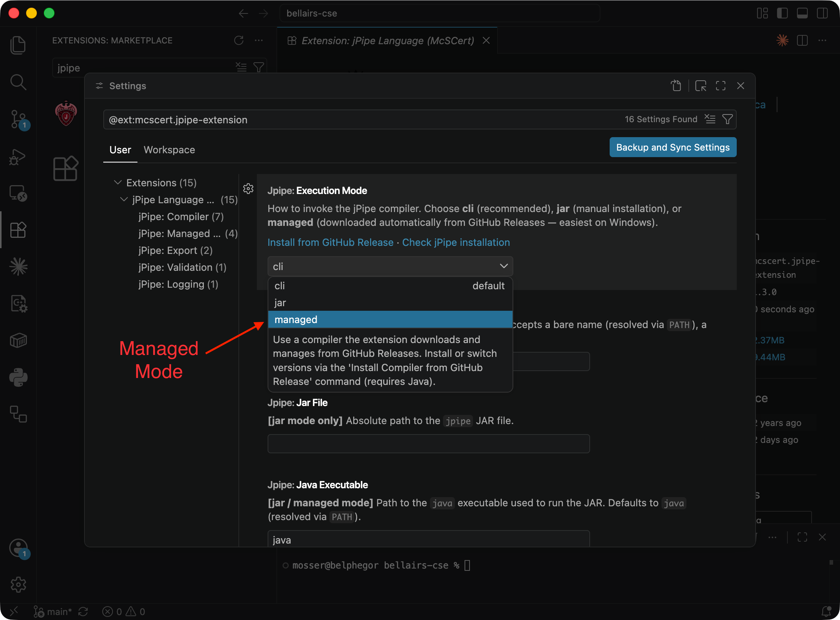Click Backup and Sync Settings button
The image size is (840, 620).
pos(673,148)
